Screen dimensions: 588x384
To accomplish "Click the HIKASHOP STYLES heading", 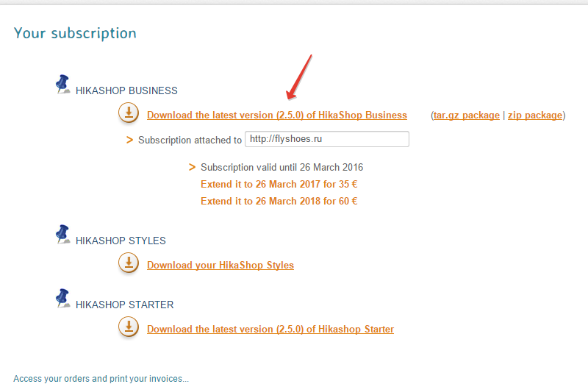I will (121, 241).
